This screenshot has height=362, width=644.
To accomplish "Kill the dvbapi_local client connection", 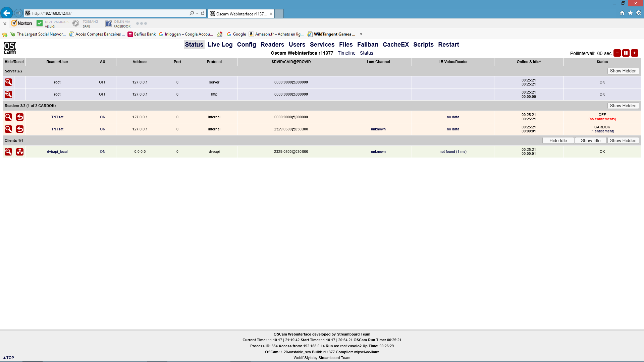I will coord(20,152).
